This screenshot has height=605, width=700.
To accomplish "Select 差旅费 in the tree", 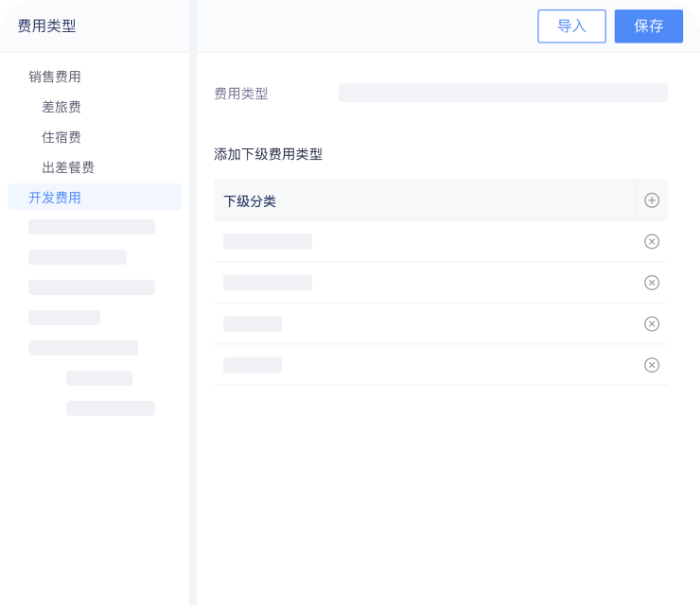I will (x=61, y=107).
